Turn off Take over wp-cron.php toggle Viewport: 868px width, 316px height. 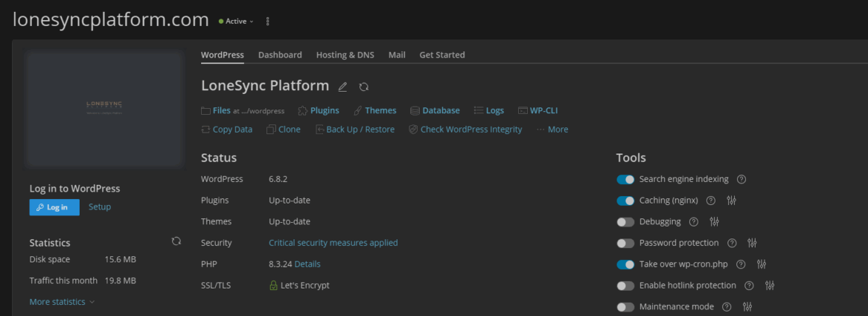click(x=625, y=265)
